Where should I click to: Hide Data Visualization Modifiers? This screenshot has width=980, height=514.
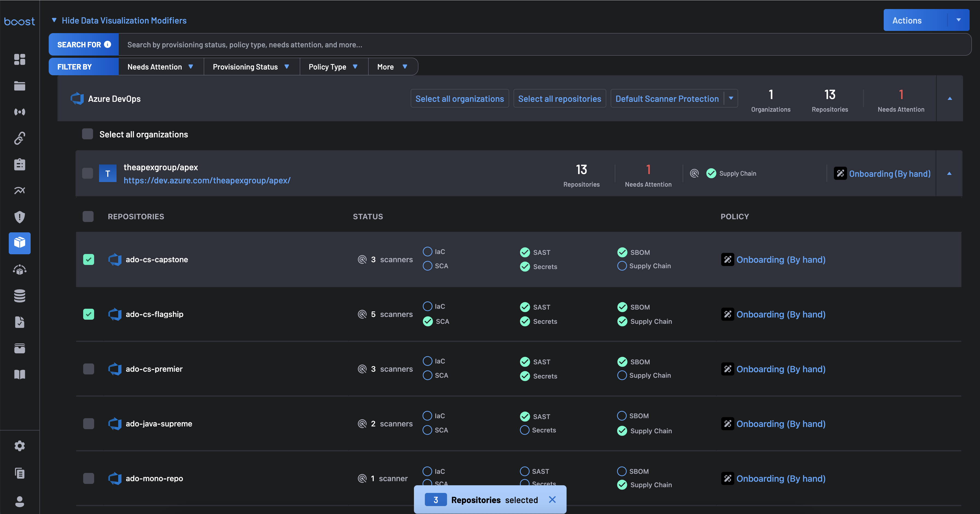pyautogui.click(x=119, y=20)
